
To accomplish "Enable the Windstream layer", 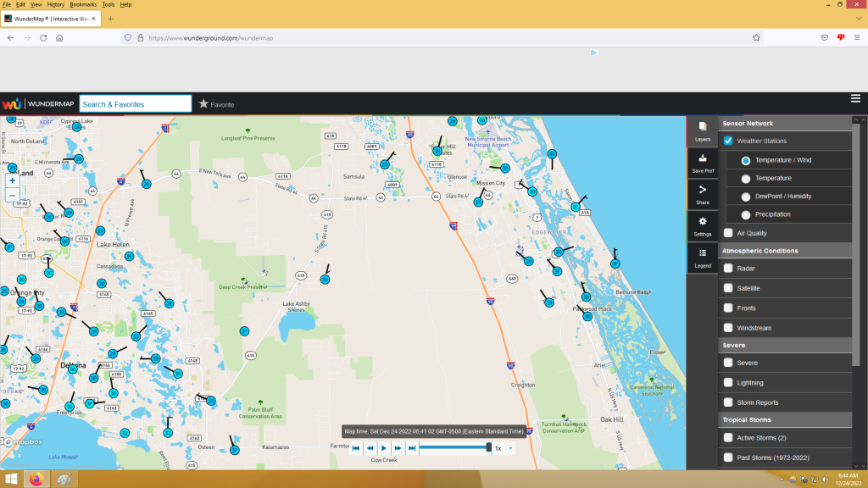I will tap(728, 328).
